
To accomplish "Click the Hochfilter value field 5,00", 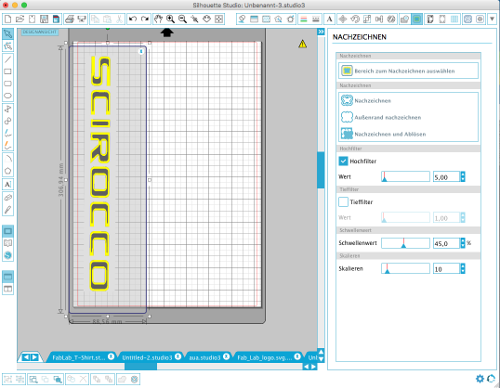I will click(x=446, y=177).
